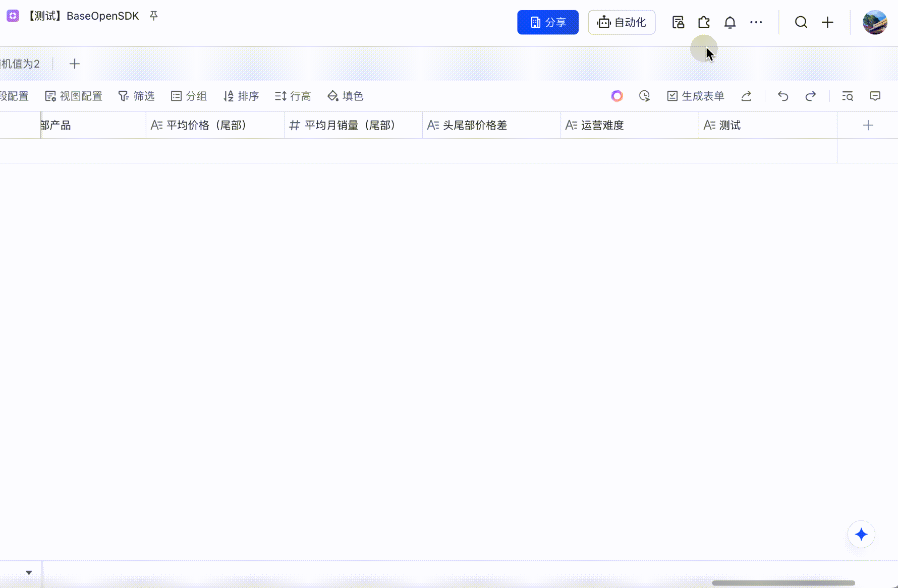This screenshot has height=588, width=898.
Task: Pin the BaseOpenSDK document
Action: point(154,16)
